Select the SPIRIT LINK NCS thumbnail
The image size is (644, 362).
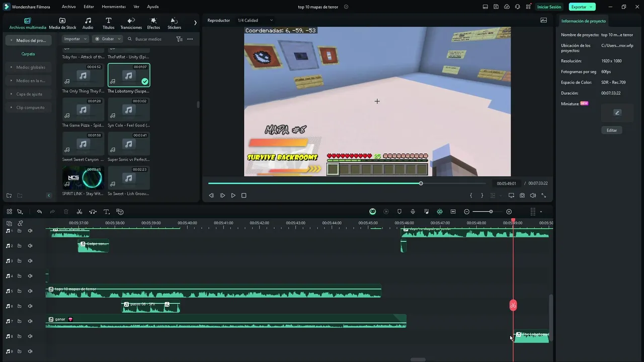click(x=83, y=177)
